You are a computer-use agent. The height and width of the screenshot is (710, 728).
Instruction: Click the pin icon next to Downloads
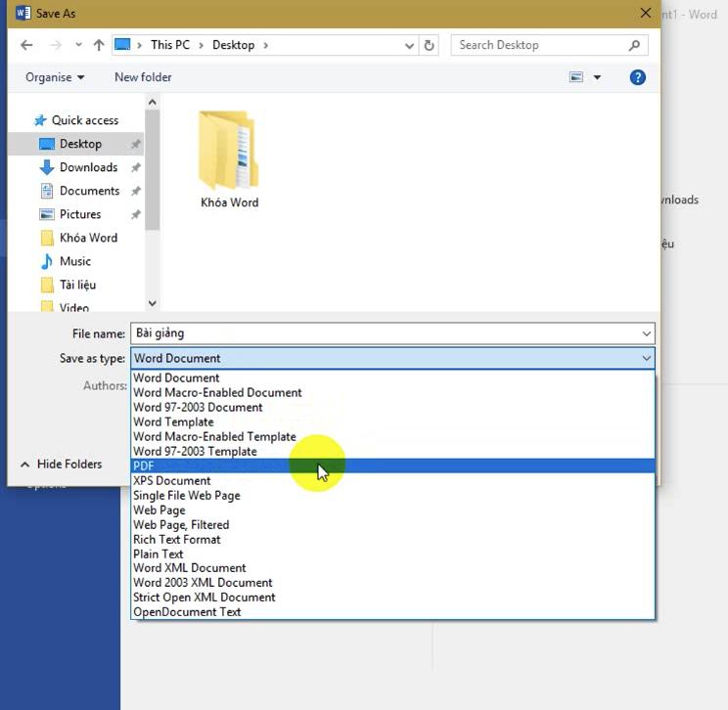136,167
